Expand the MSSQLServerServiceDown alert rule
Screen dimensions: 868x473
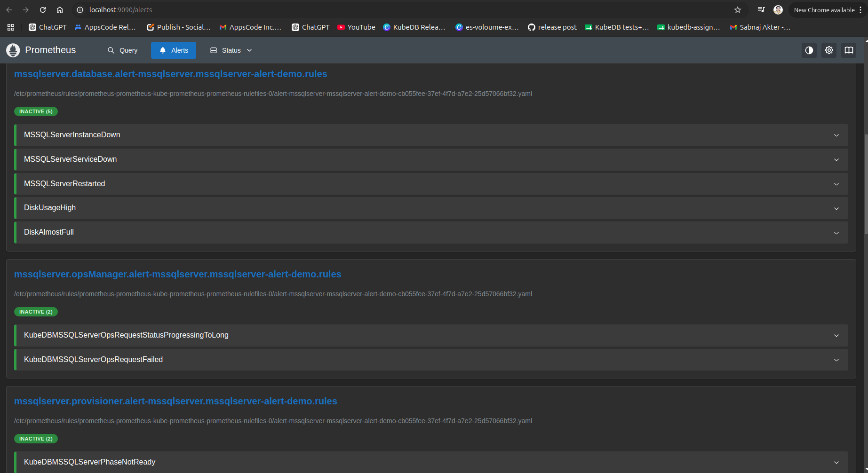431,159
